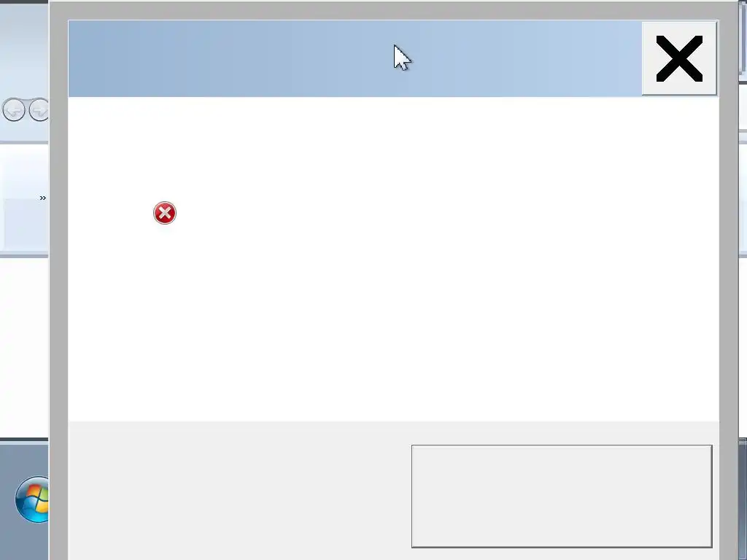Click the blank button at the dialog bottom

pyautogui.click(x=562, y=496)
